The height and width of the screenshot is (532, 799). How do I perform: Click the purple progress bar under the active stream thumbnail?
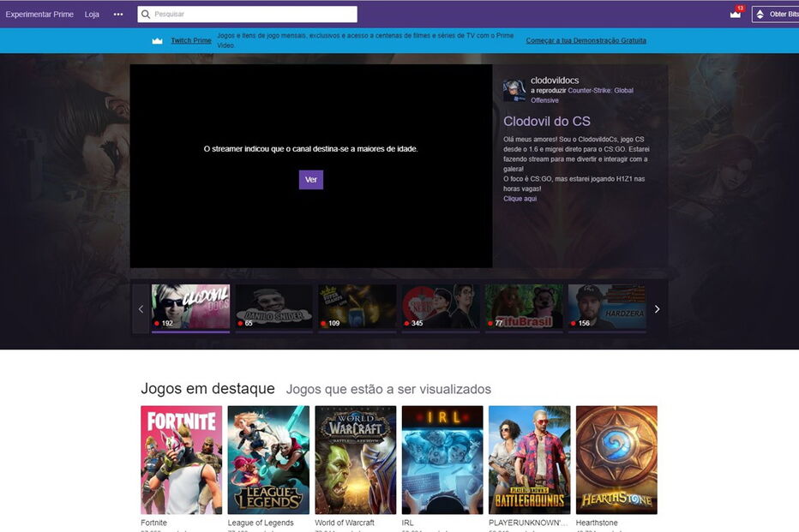tap(189, 331)
